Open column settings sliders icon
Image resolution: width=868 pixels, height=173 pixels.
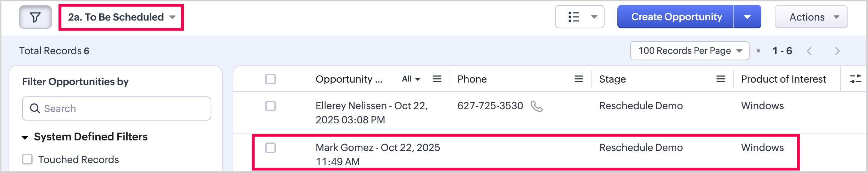[855, 79]
